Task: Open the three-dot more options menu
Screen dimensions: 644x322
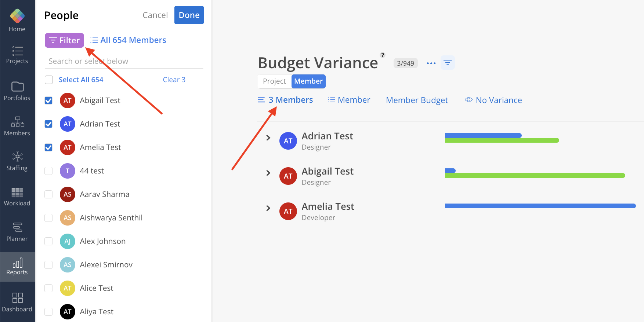Action: (431, 63)
